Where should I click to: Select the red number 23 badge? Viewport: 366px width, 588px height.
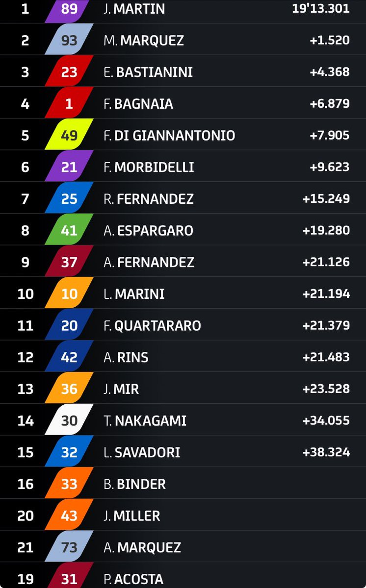pyautogui.click(x=69, y=72)
